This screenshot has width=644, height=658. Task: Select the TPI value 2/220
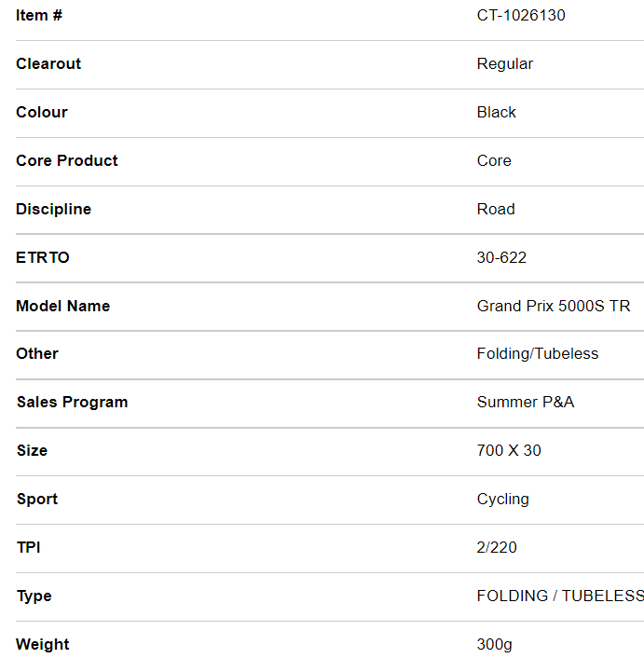(497, 548)
